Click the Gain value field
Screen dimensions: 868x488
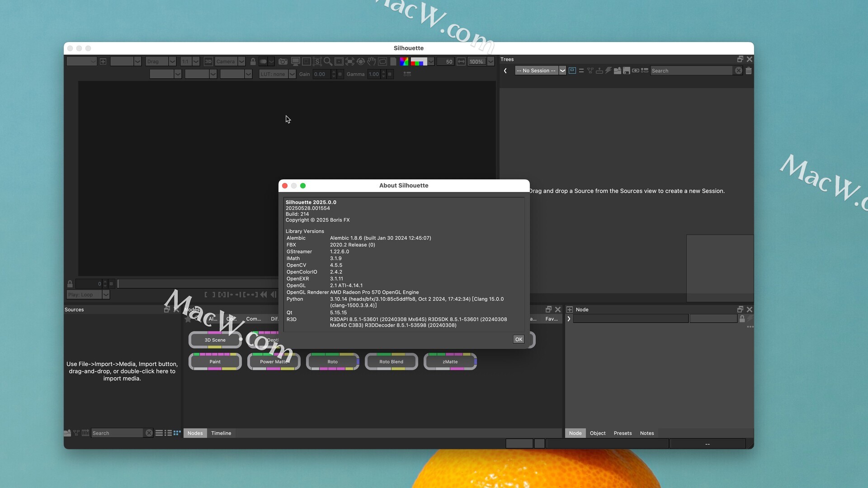point(321,74)
